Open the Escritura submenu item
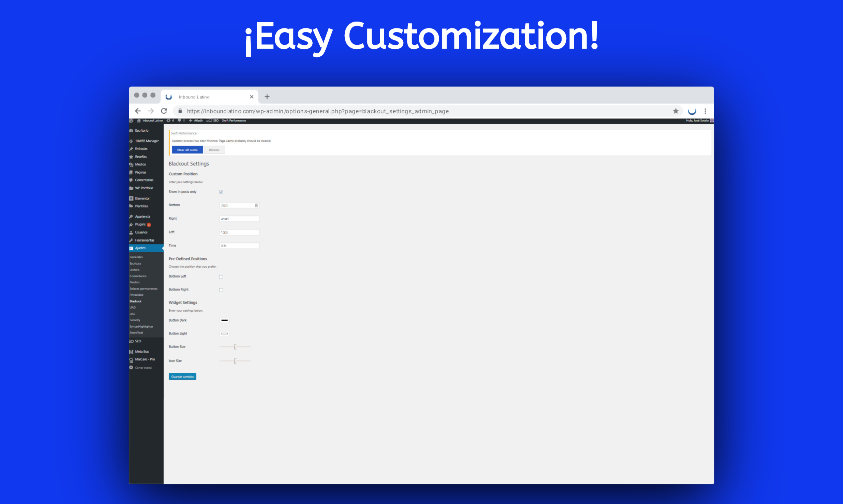The height and width of the screenshot is (504, 843). pos(135,264)
